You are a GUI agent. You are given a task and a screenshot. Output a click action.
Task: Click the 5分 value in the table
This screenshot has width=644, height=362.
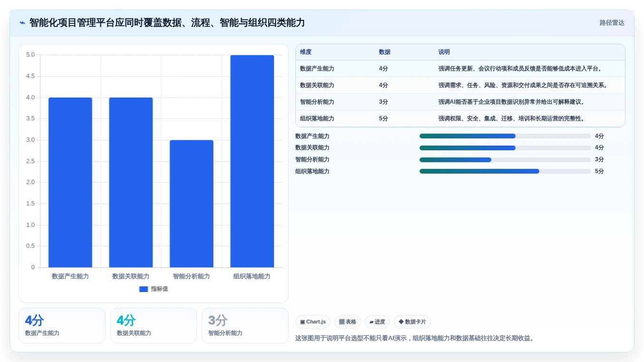[383, 118]
